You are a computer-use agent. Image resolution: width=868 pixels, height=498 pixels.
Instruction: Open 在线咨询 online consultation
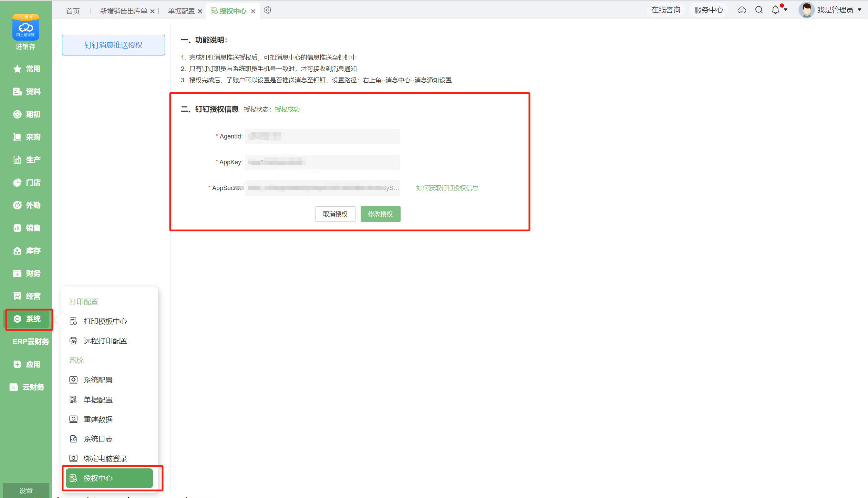[x=665, y=10]
